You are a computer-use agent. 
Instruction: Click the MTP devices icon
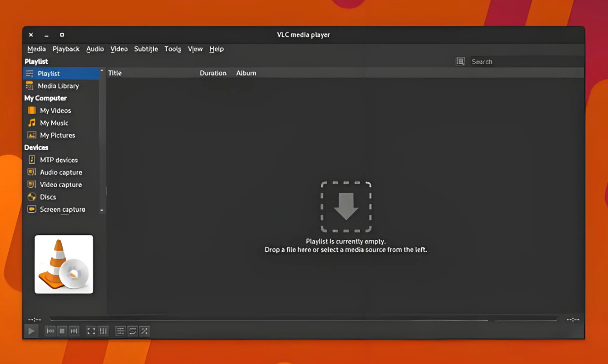click(x=32, y=160)
